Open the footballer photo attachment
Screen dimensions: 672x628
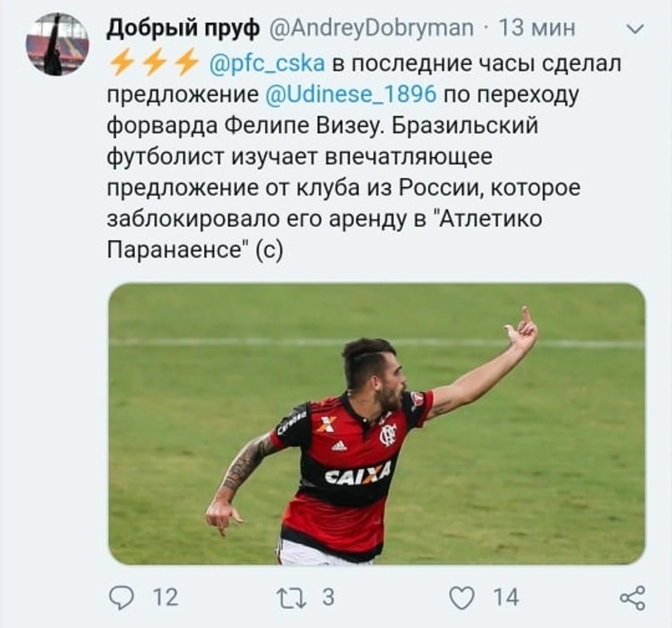click(377, 424)
